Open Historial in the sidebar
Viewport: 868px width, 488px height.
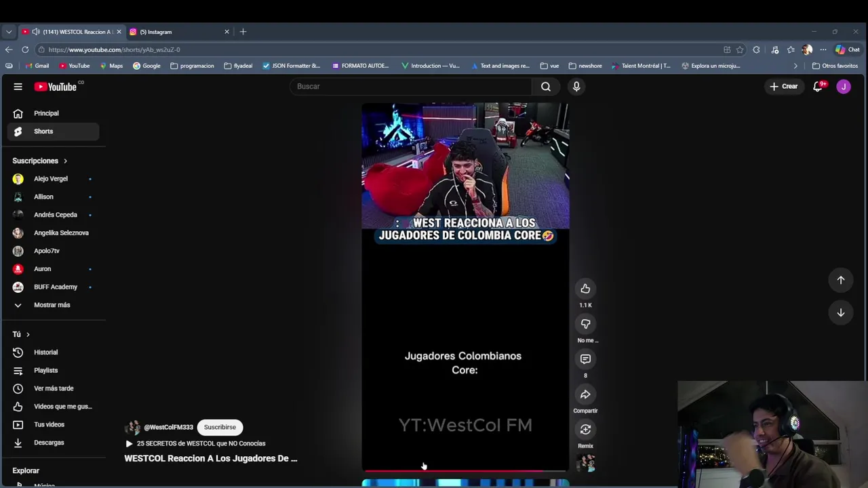click(x=53, y=352)
